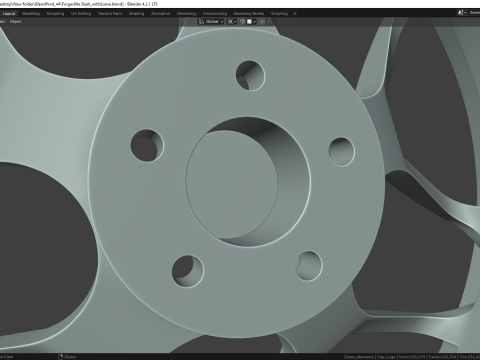Image resolution: width=480 pixels, height=360 pixels.
Task: Open the Object menu in viewport header
Action: coord(15,22)
